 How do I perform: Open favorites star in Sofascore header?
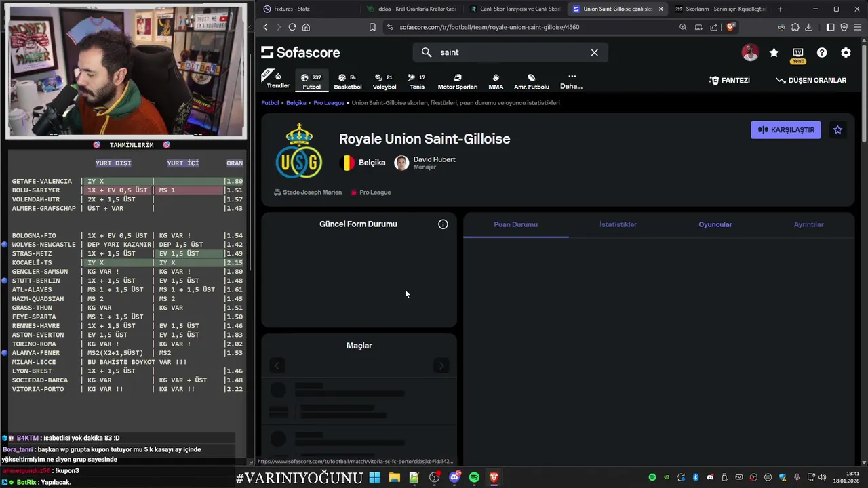[x=774, y=52]
